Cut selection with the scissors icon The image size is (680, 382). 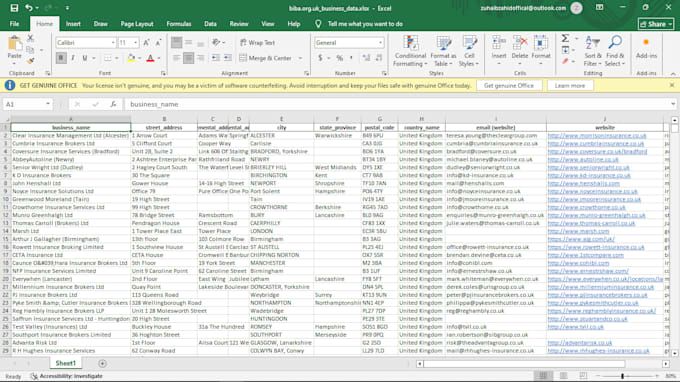pos(30,38)
